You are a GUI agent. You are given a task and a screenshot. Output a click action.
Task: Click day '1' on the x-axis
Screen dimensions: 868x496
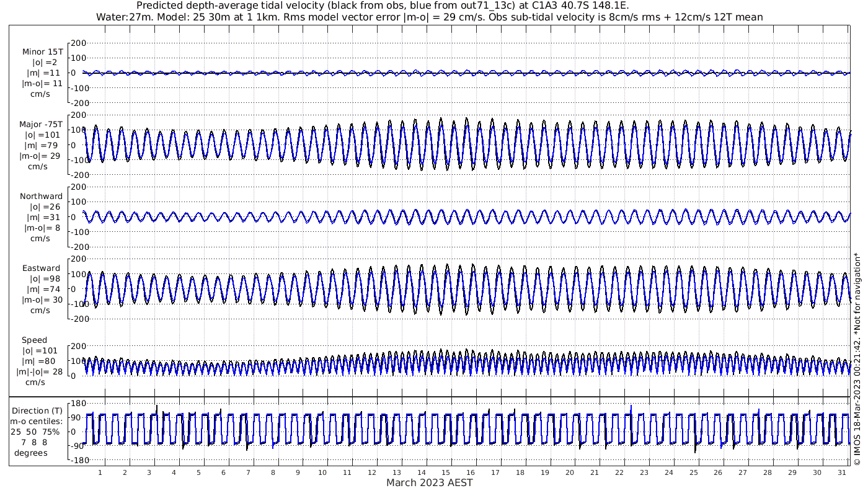click(x=100, y=472)
